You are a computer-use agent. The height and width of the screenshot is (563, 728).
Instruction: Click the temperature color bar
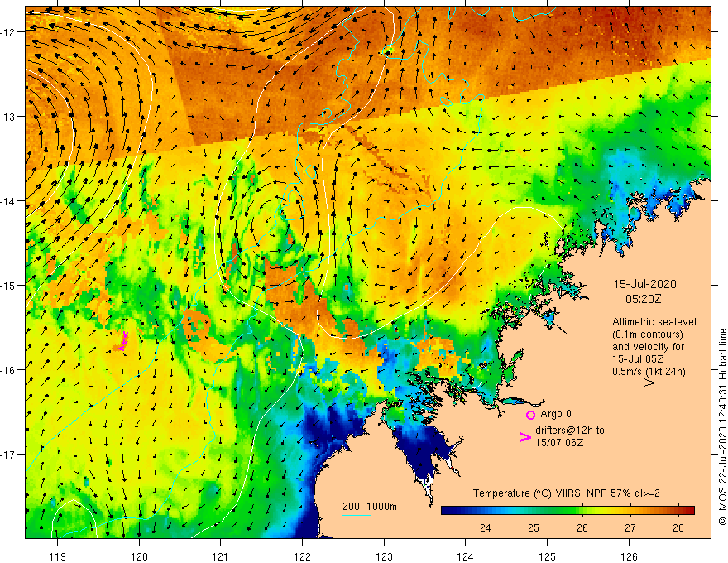[x=568, y=511]
